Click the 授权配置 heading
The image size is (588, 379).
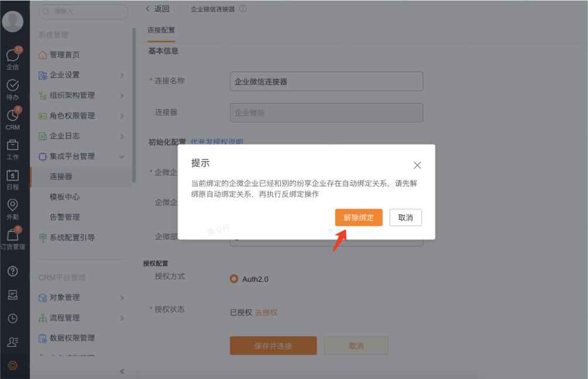coord(155,264)
